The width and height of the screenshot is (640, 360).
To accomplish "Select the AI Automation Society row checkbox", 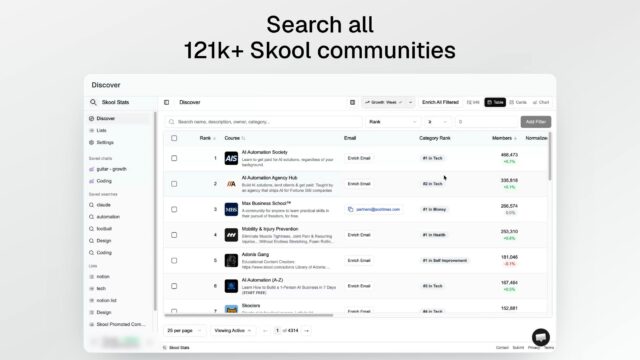I will tap(174, 158).
